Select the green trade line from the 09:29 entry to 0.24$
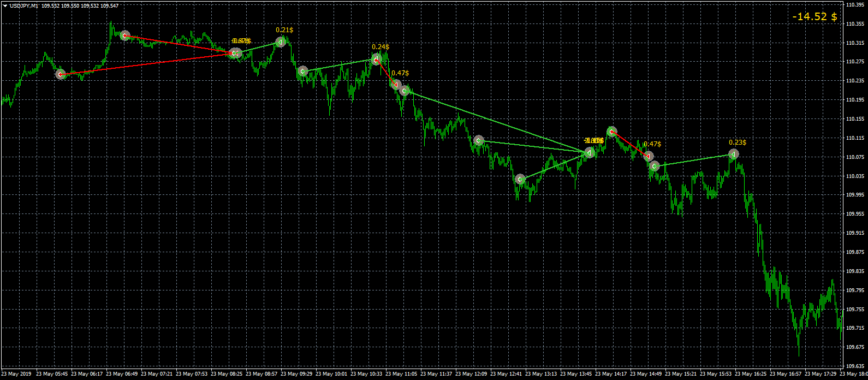This screenshot has width=868, height=380. [340, 66]
